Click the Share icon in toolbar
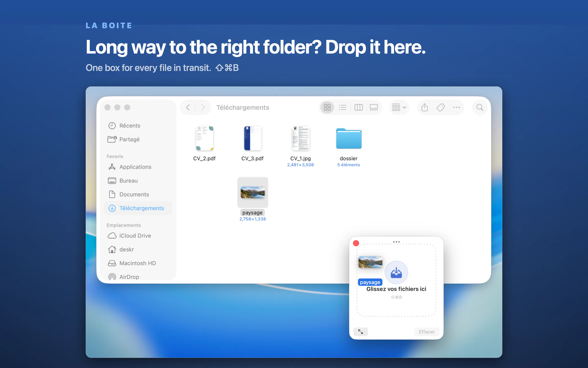This screenshot has height=368, width=588. point(424,107)
